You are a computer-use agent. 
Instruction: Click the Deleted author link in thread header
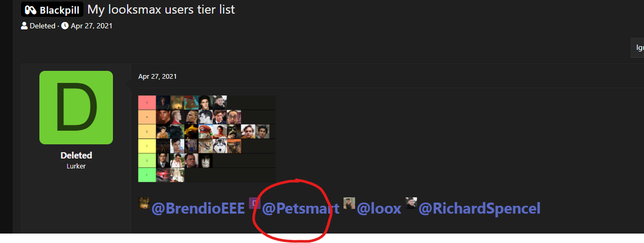point(42,26)
